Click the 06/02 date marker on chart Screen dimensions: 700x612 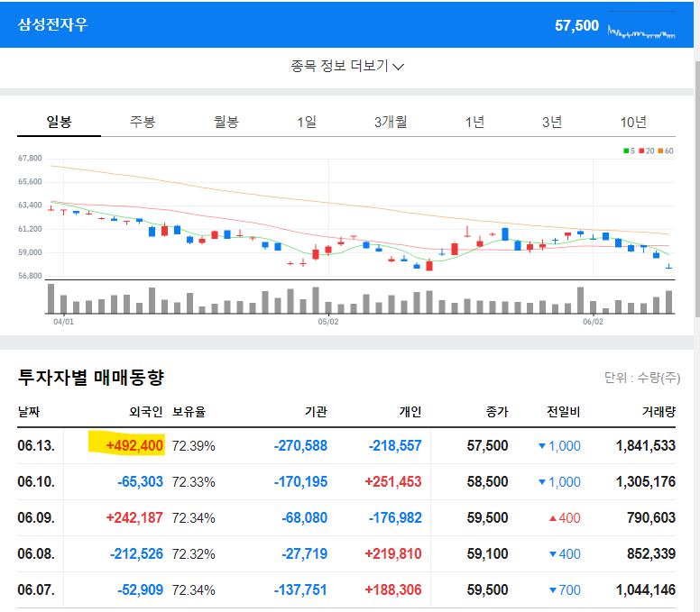click(593, 322)
